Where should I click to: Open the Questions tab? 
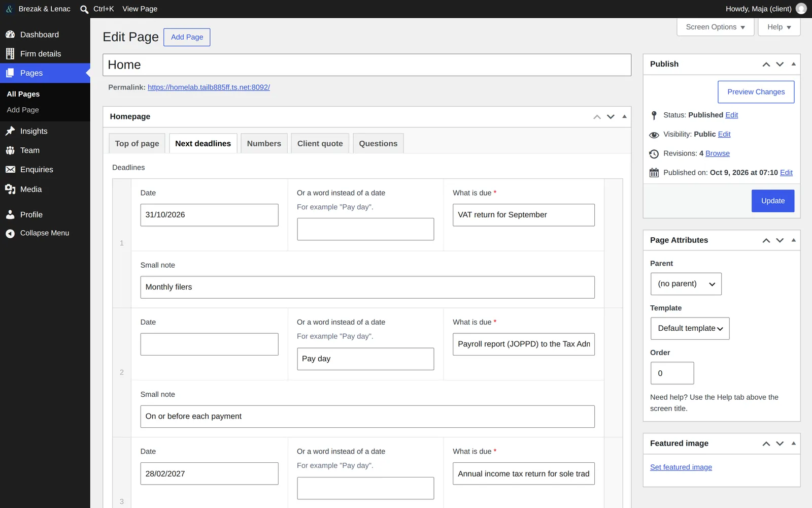[378, 144]
